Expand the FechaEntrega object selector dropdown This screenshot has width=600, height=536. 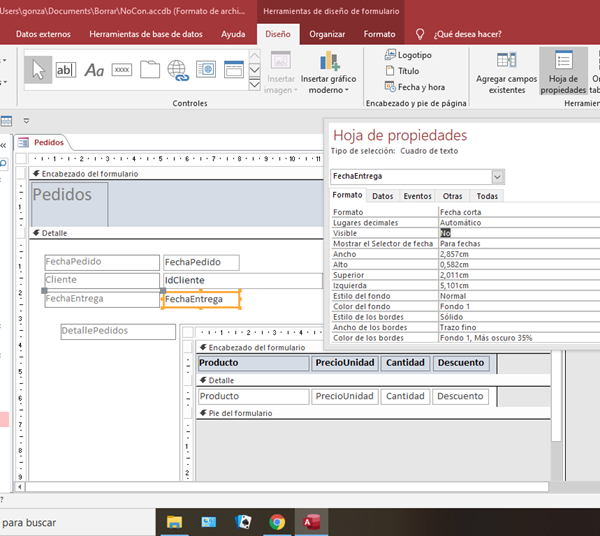[498, 176]
